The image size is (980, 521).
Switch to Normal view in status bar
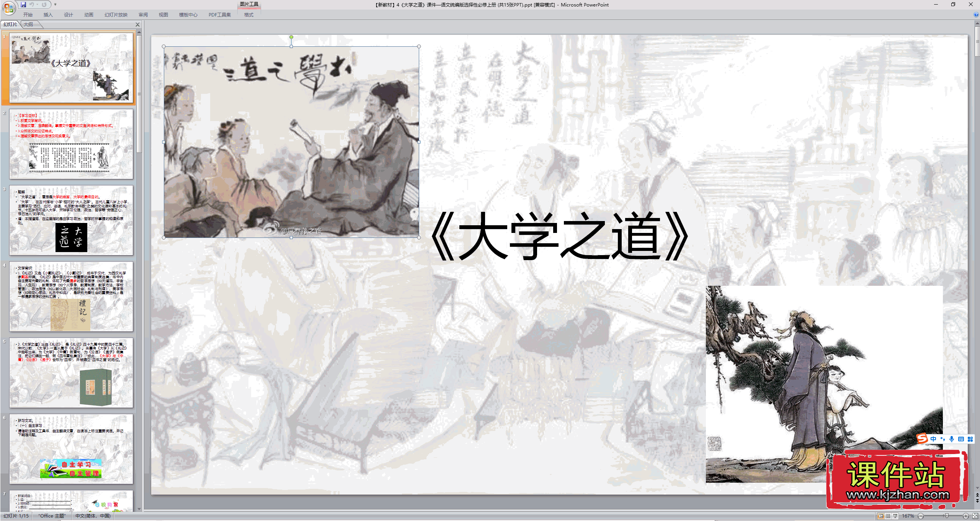(x=881, y=516)
